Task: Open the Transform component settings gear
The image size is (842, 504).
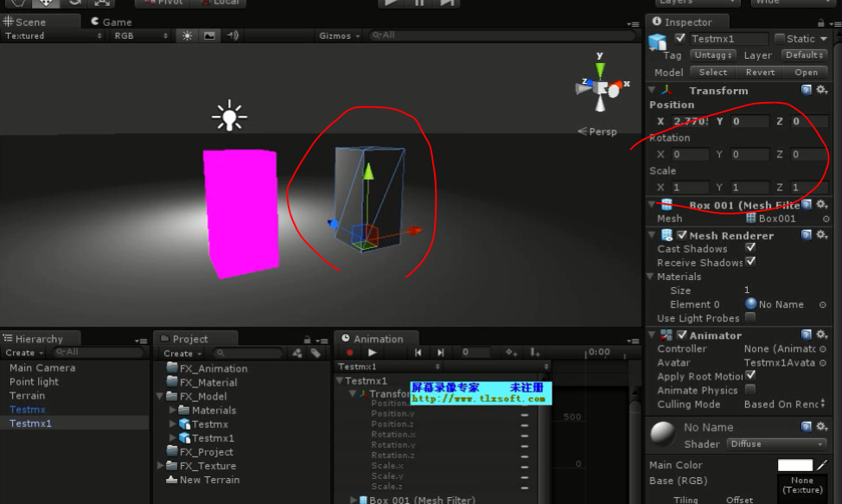Action: (821, 90)
